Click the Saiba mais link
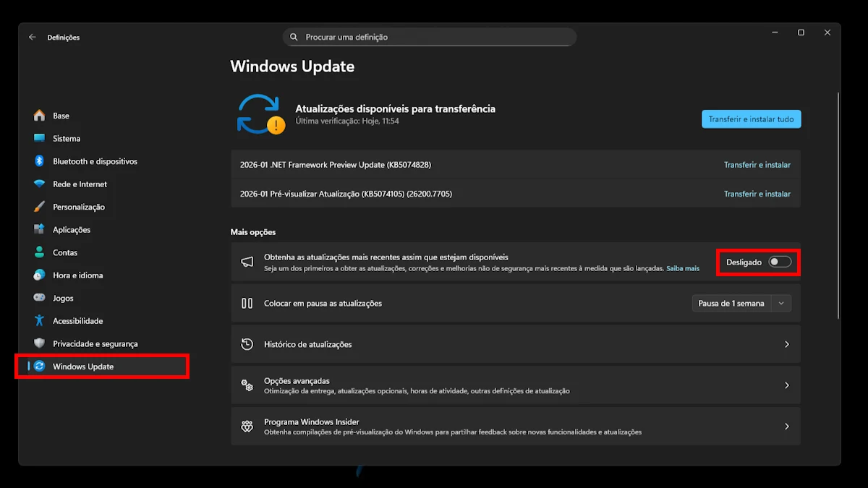Screen dimensions: 868x488 coord(682,268)
